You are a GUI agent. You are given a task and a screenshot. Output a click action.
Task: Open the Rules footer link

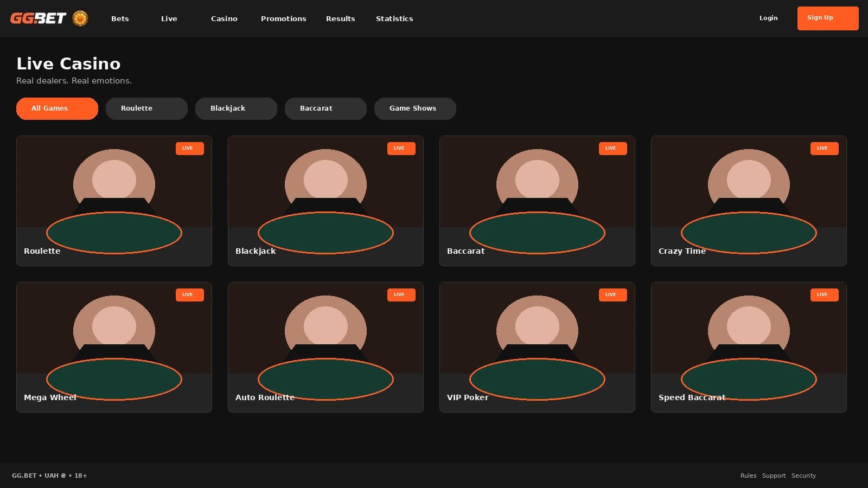(x=748, y=476)
